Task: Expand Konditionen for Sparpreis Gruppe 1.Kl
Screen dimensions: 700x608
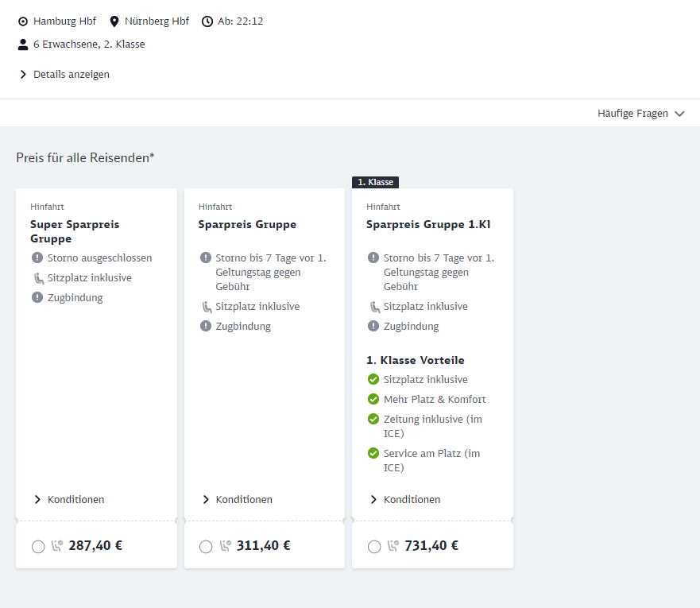Action: pyautogui.click(x=405, y=500)
